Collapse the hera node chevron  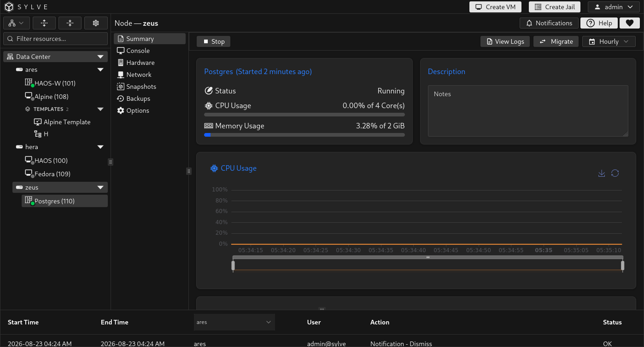[x=100, y=147]
